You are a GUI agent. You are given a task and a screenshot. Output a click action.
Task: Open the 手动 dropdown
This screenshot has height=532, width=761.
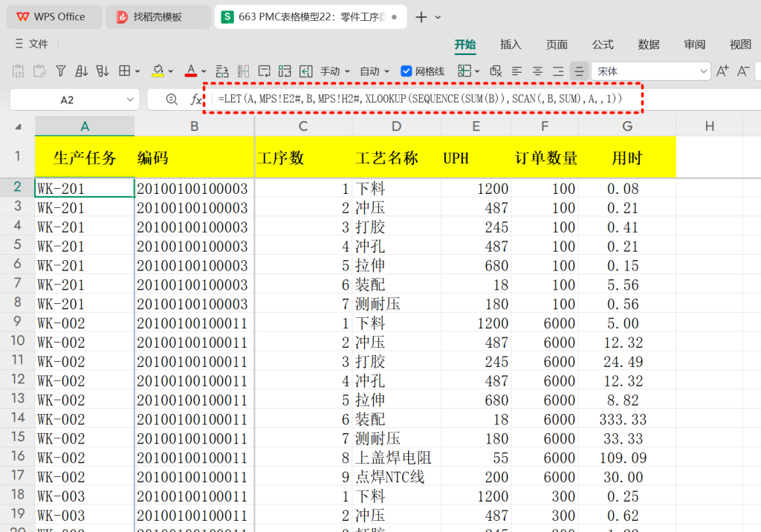click(335, 71)
